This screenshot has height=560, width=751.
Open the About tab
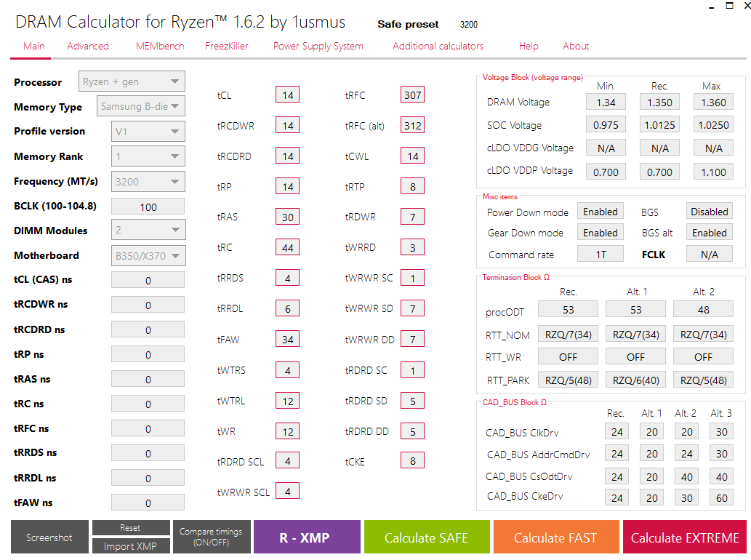pyautogui.click(x=576, y=46)
